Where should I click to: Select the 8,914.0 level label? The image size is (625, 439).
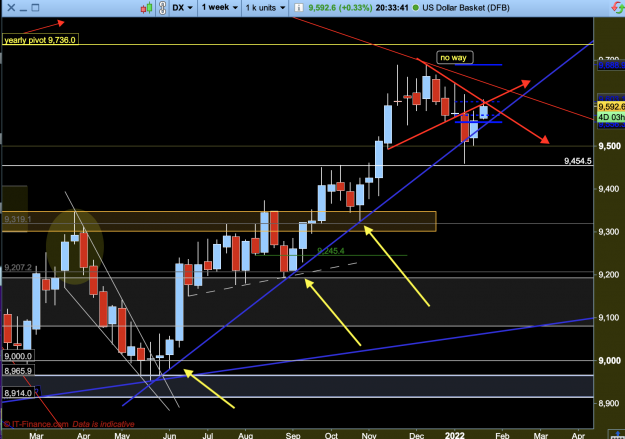(x=18, y=393)
